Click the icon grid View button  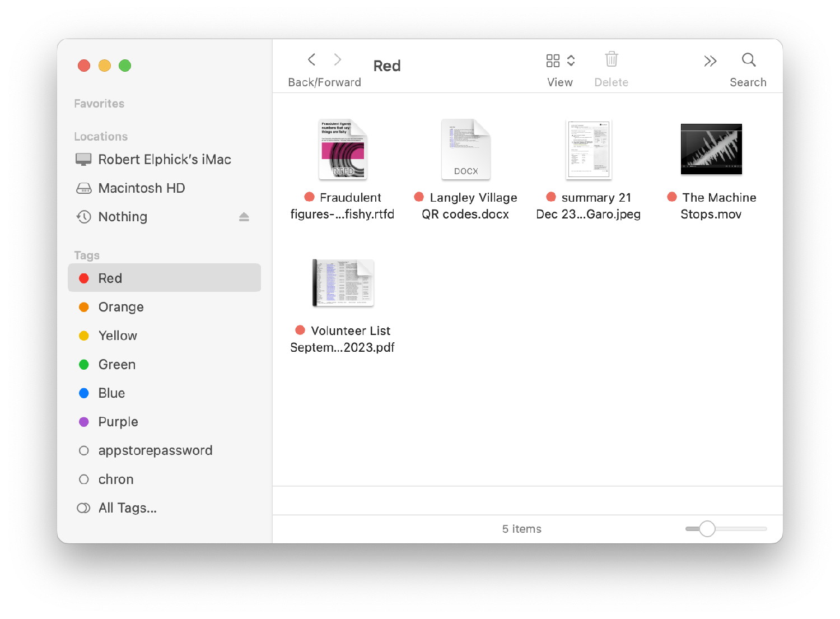click(x=553, y=60)
